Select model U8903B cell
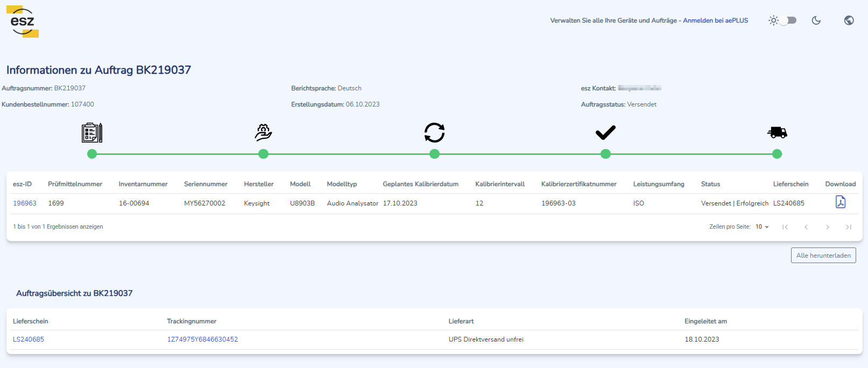The height and width of the screenshot is (368, 868). point(302,203)
